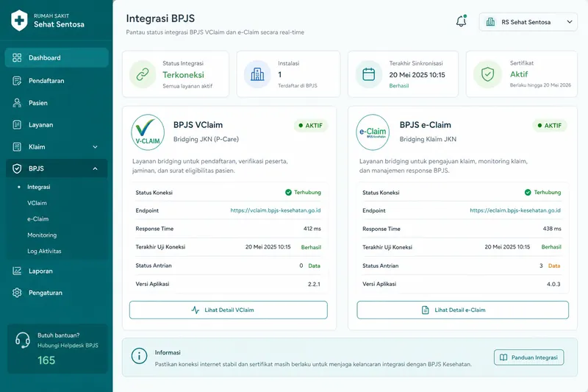Screen dimensions: 588x392
Task: Click e-Claim Terhubung green check icon
Action: pos(528,193)
